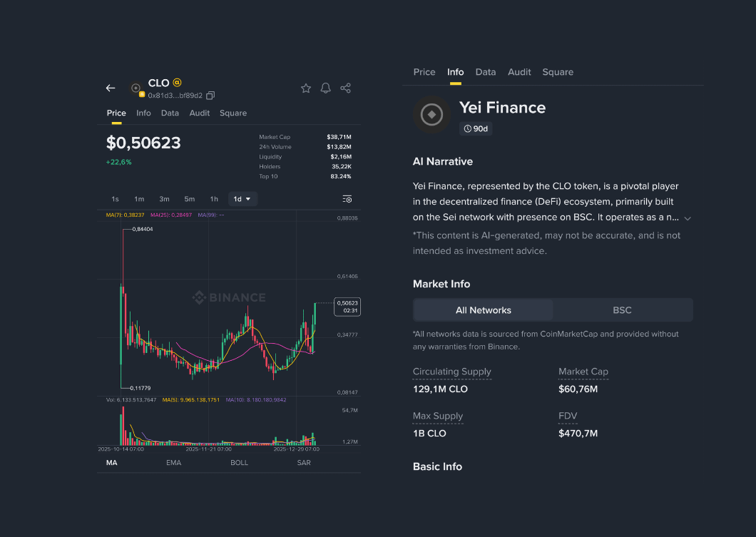
Task: Click the MA(25) 0,28497 legend
Action: tap(171, 215)
